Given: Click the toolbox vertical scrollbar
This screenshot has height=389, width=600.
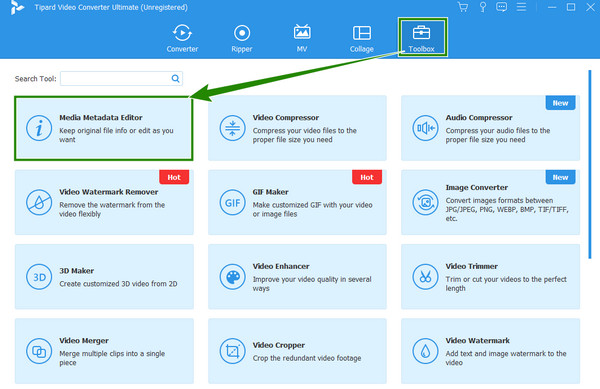Looking at the screenshot, I should [590, 164].
